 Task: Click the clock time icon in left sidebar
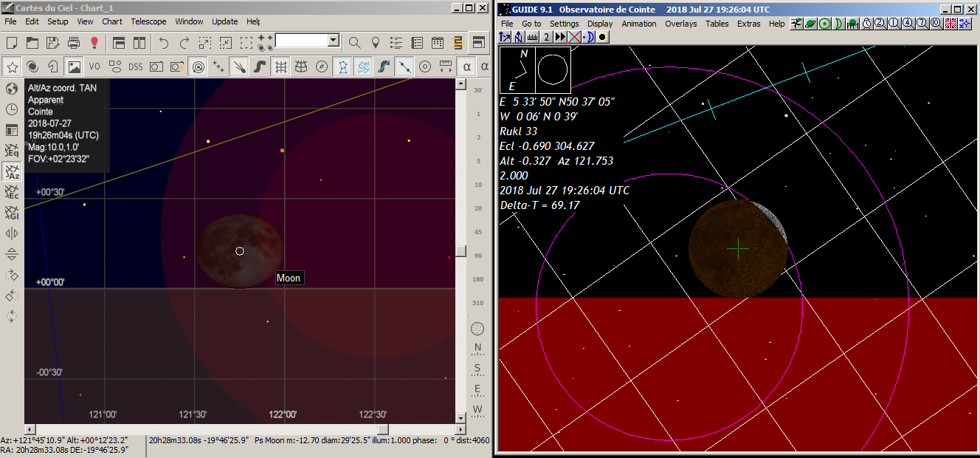click(x=12, y=109)
